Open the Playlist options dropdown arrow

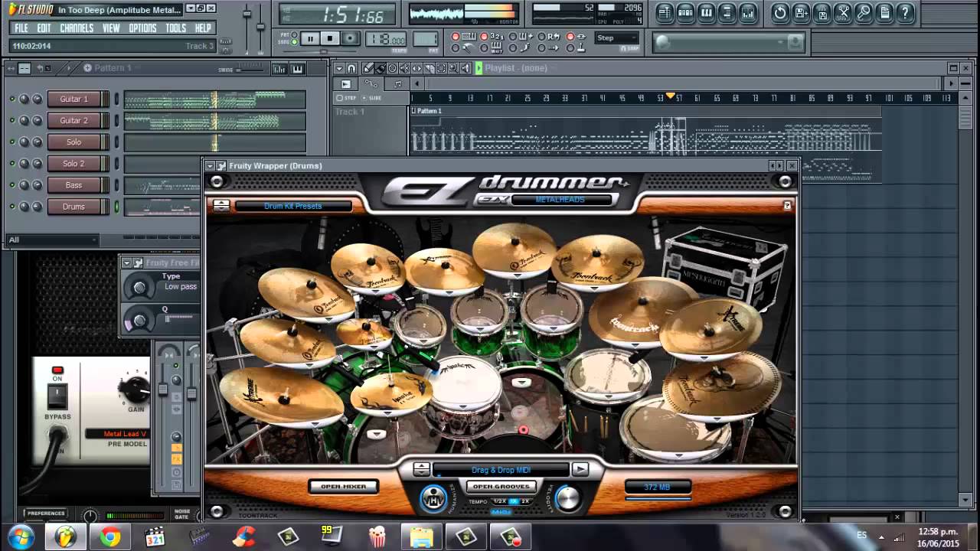click(340, 68)
